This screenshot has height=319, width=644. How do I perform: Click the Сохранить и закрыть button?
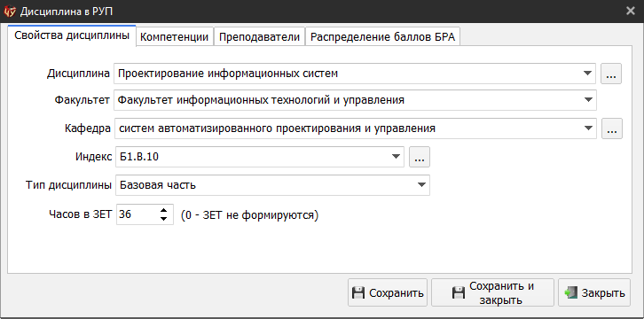pos(492,292)
